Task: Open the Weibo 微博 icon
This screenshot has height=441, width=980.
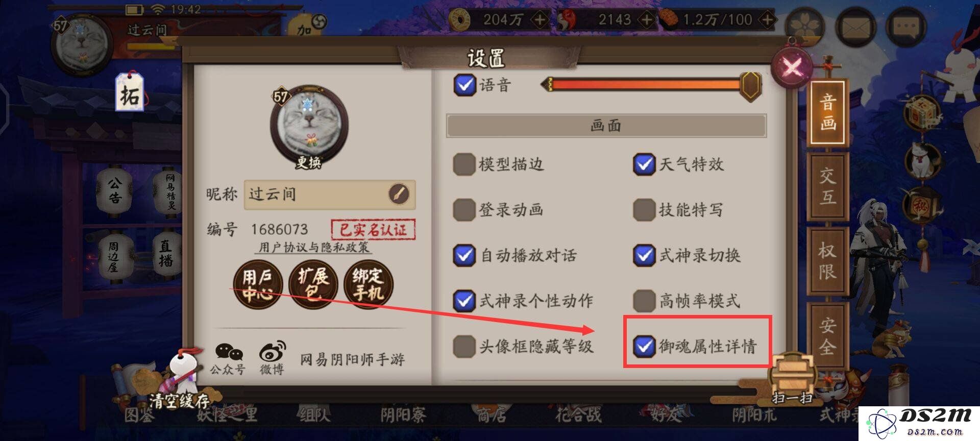Action: click(x=272, y=359)
